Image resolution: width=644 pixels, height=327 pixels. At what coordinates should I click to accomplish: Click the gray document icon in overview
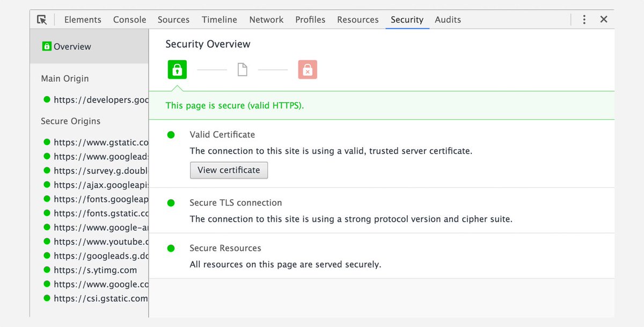243,70
